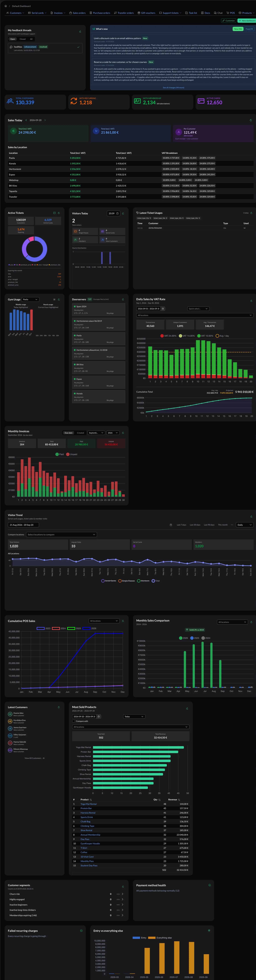Refresh the Visitors Today panel
The image size is (256, 980).
tap(123, 213)
